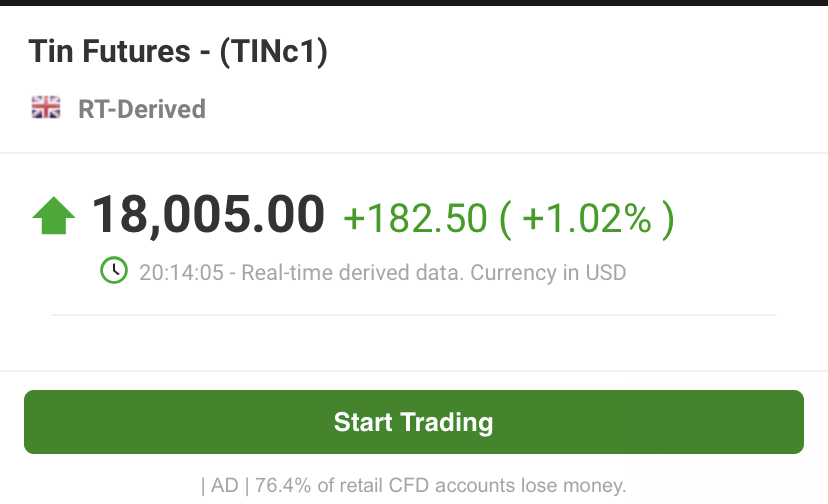Image resolution: width=828 pixels, height=504 pixels.
Task: Click the +182.50 price change
Action: pos(415,218)
